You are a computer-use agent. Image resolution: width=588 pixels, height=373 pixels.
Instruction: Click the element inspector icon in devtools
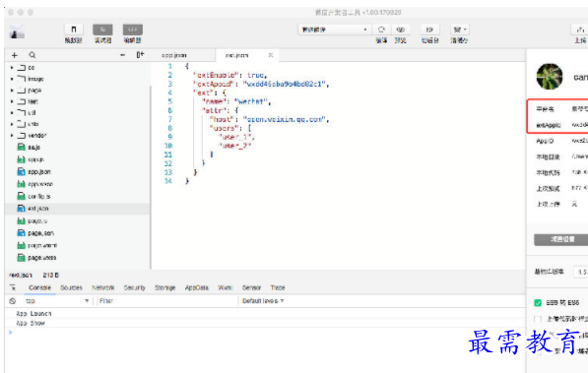tap(13, 287)
